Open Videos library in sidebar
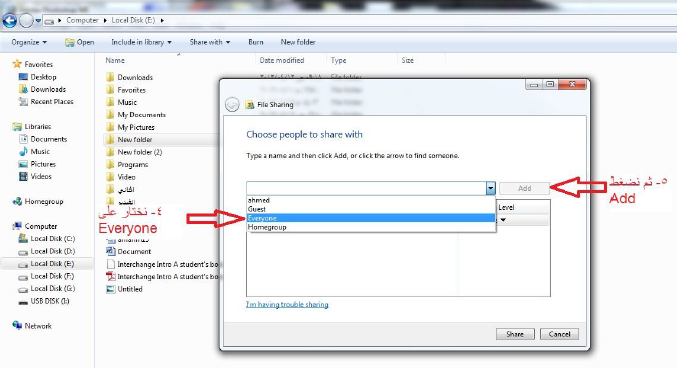 (35, 177)
